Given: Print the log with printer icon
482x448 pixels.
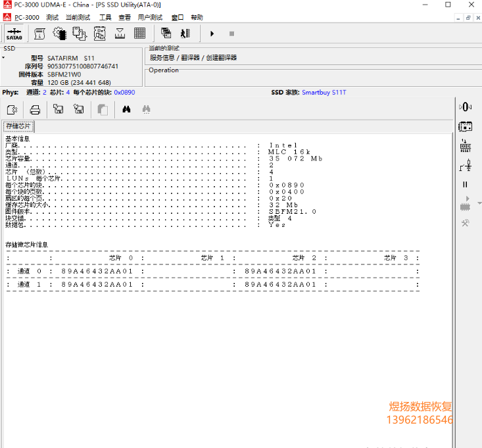Looking at the screenshot, I should tap(35, 109).
